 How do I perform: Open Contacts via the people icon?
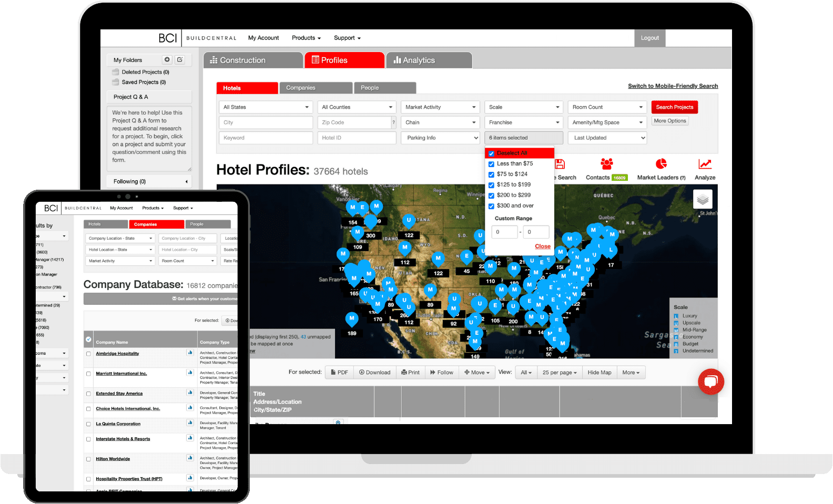tap(607, 163)
